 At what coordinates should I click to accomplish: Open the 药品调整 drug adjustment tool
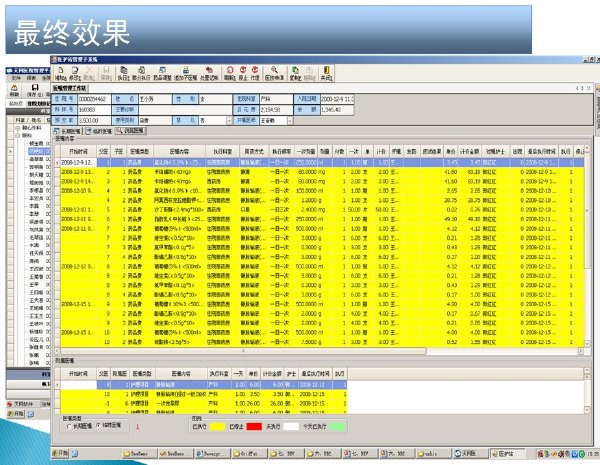[x=162, y=73]
